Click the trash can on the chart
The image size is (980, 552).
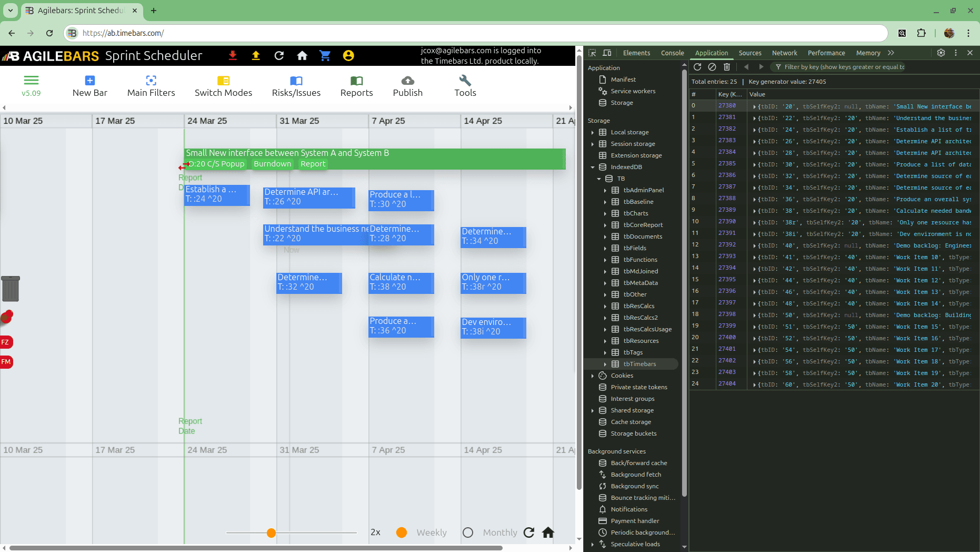(11, 289)
